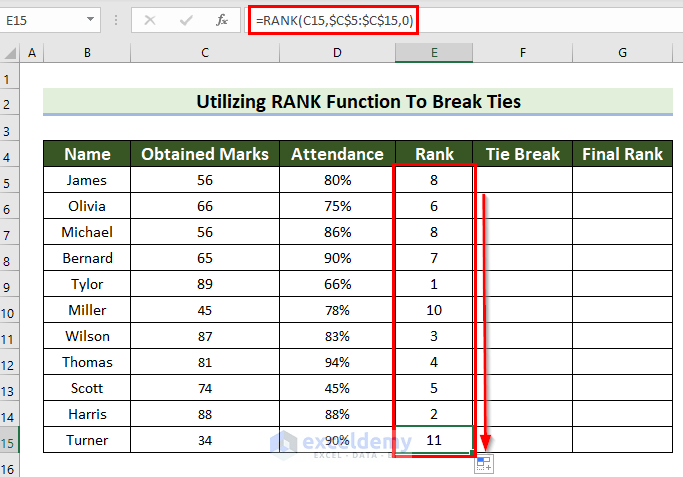Select the cell containing 'Scott'
Image resolution: width=683 pixels, height=477 pixels.
point(87,388)
